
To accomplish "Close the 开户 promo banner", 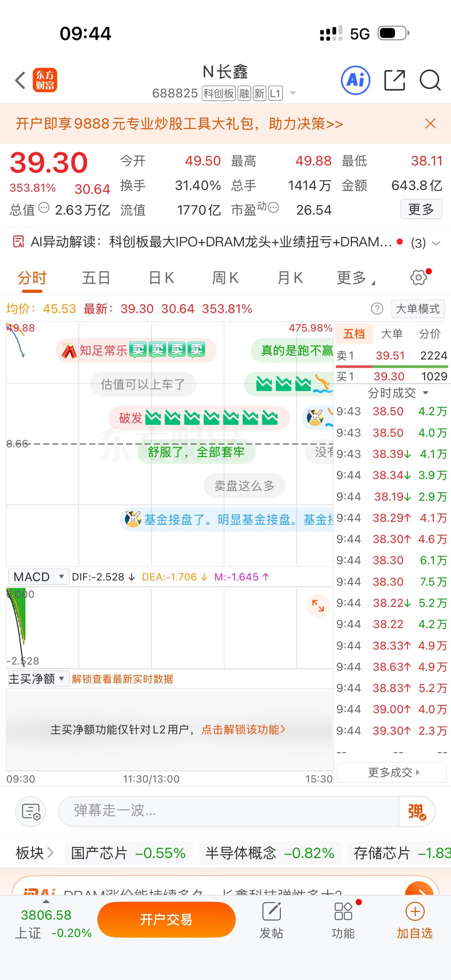I will (431, 123).
